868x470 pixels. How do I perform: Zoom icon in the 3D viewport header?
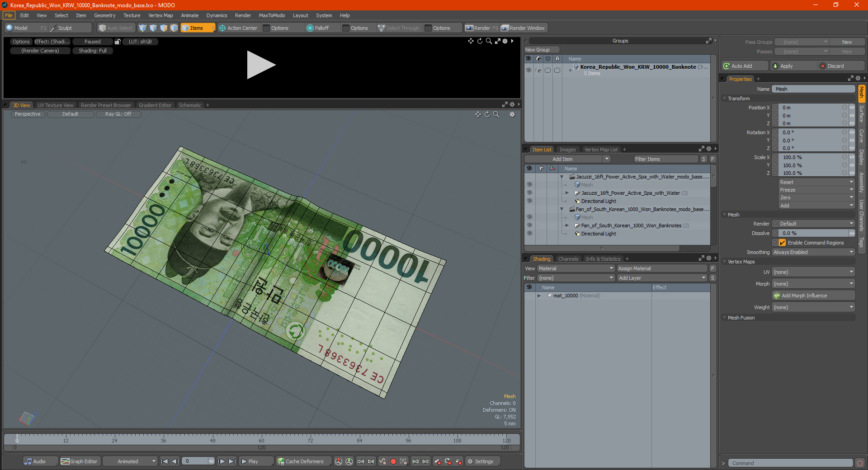coord(496,114)
